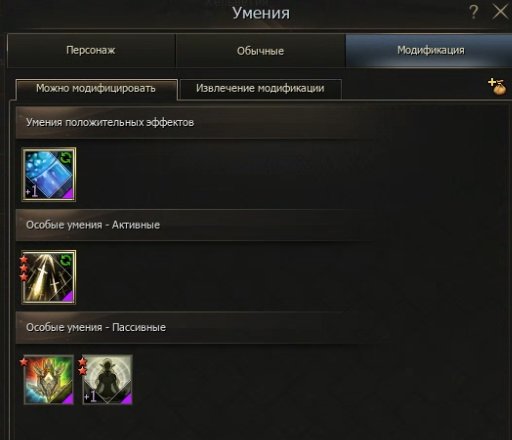
Task: Click the +1 badge on silhouette skill
Action: pyautogui.click(x=90, y=396)
